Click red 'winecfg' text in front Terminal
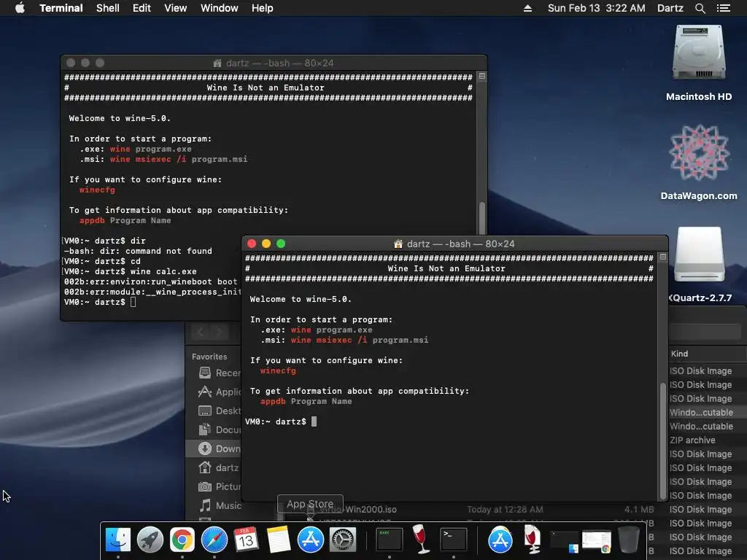Viewport: 747px width, 560px height. pyautogui.click(x=278, y=370)
